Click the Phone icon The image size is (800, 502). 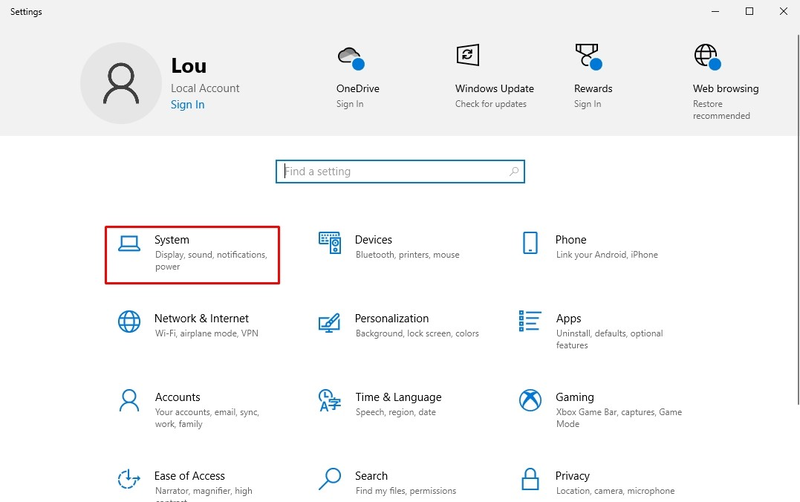(530, 243)
